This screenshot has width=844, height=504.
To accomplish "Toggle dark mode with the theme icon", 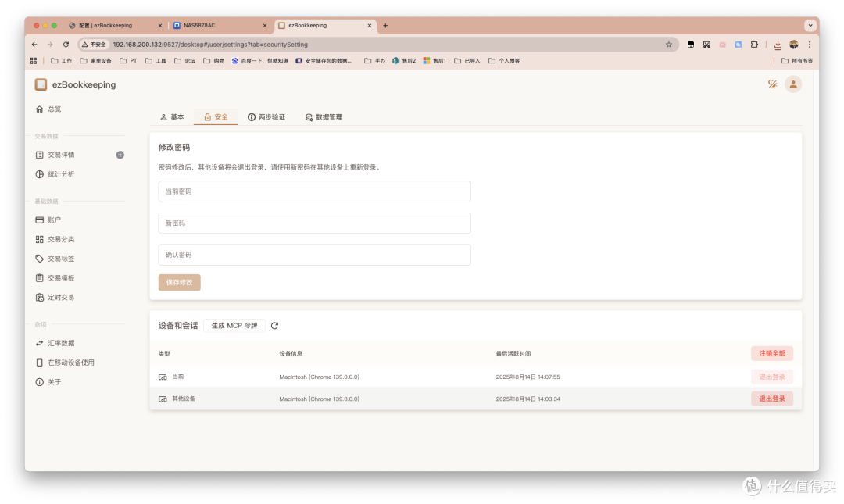I will (772, 84).
